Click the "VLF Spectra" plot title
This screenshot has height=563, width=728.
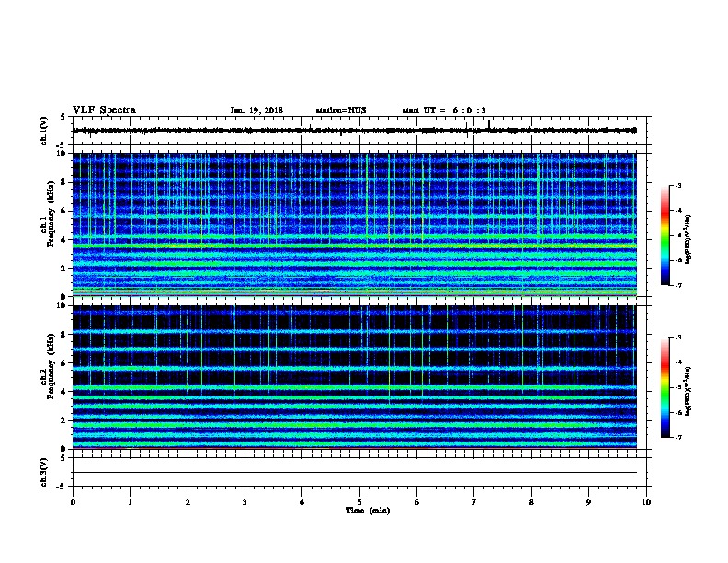(104, 110)
